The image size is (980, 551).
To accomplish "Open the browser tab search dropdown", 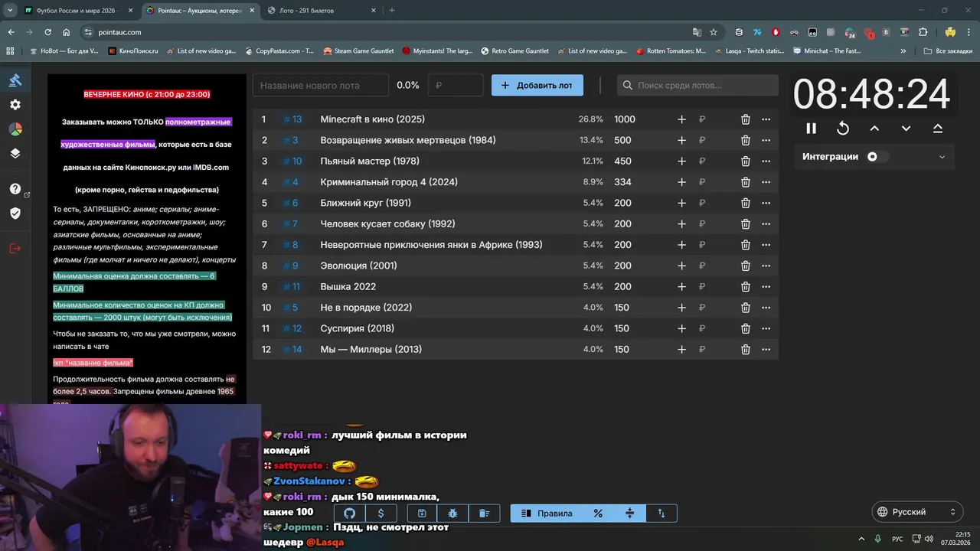I will pyautogui.click(x=10, y=11).
